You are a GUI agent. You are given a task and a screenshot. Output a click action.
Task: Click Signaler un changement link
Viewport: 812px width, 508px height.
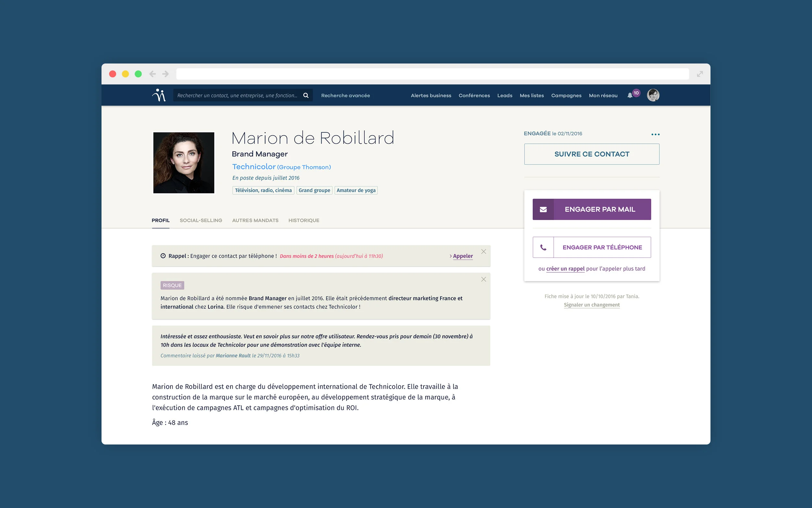tap(591, 305)
